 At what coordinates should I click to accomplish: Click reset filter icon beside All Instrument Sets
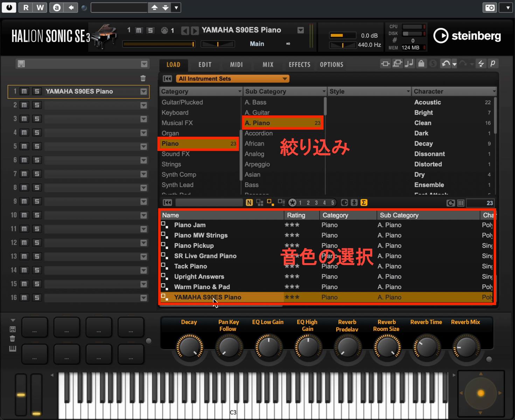tap(167, 79)
